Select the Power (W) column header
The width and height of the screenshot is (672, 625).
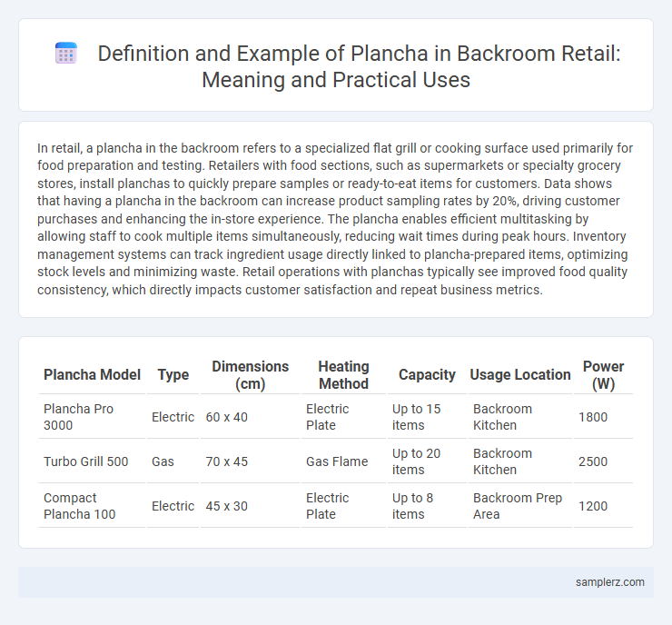(603, 374)
